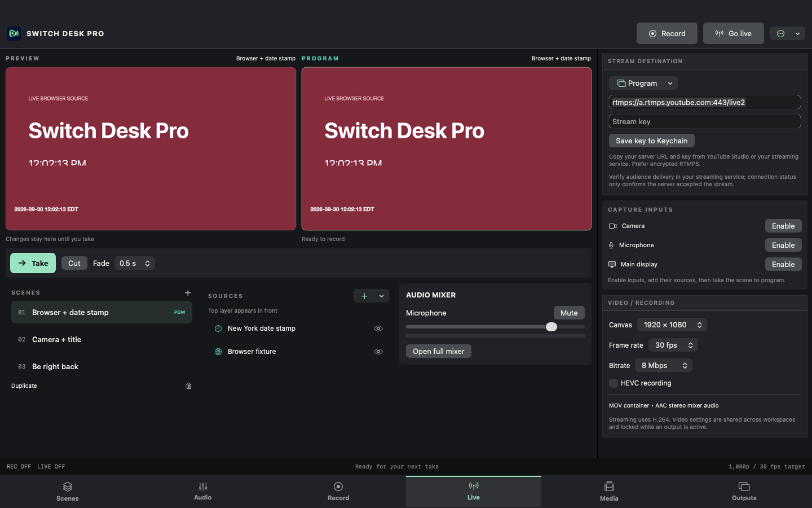This screenshot has width=812, height=508.
Task: Switch to the Record tab
Action: 338,492
